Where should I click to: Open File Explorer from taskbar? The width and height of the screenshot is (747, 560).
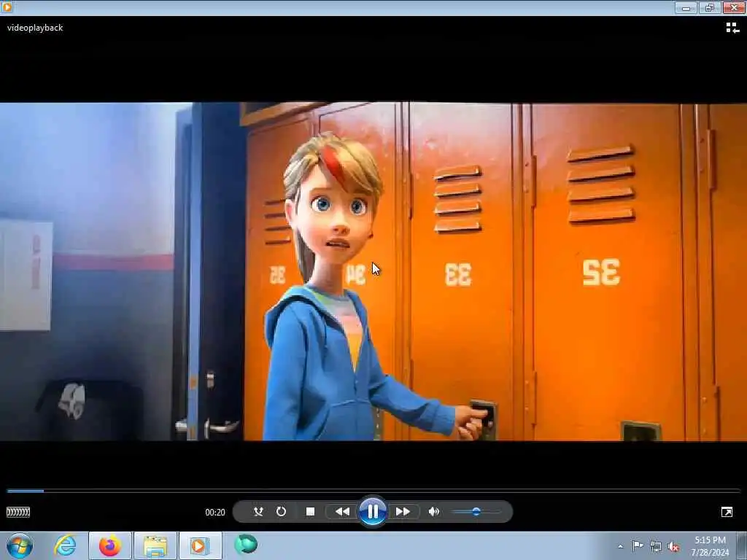[x=155, y=545]
